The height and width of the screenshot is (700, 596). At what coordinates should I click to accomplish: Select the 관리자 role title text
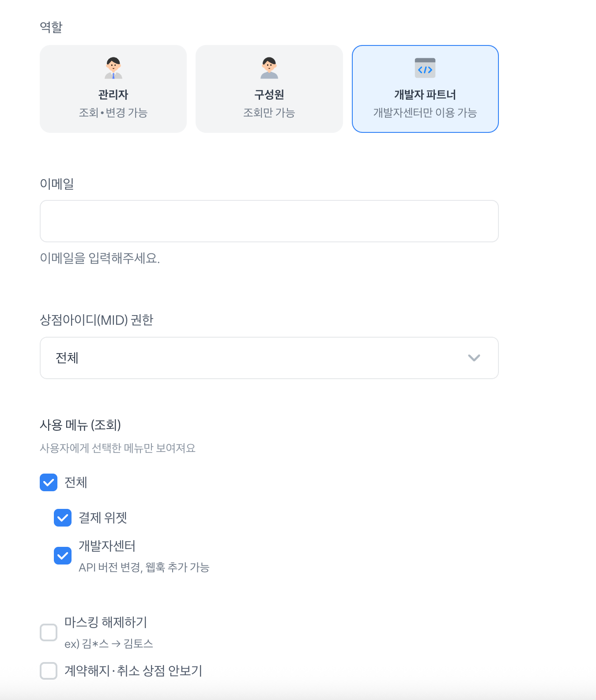[x=113, y=94]
